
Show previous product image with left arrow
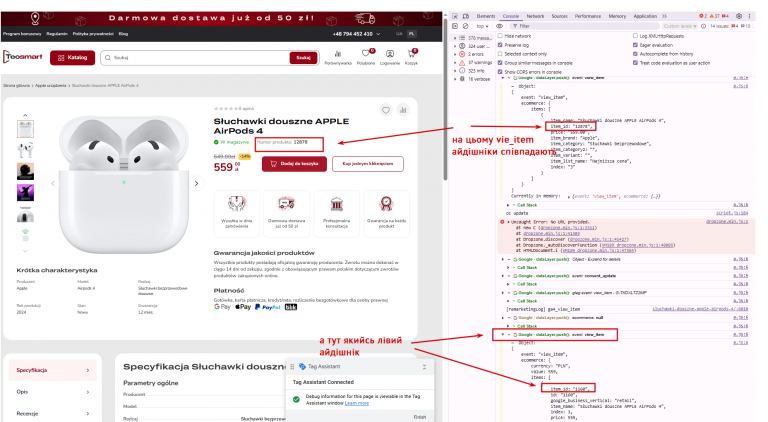[x=53, y=184]
